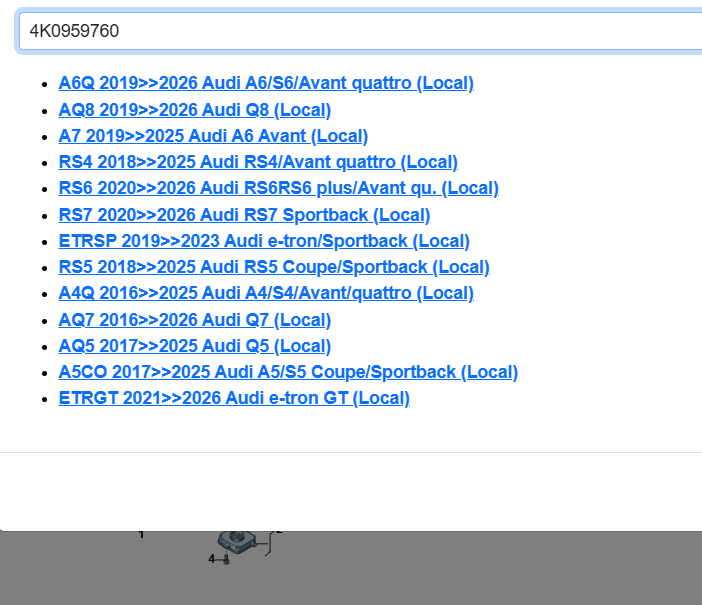702x605 pixels.
Task: Open the ETRGT Audi e-tron GT link
Action: click(234, 398)
